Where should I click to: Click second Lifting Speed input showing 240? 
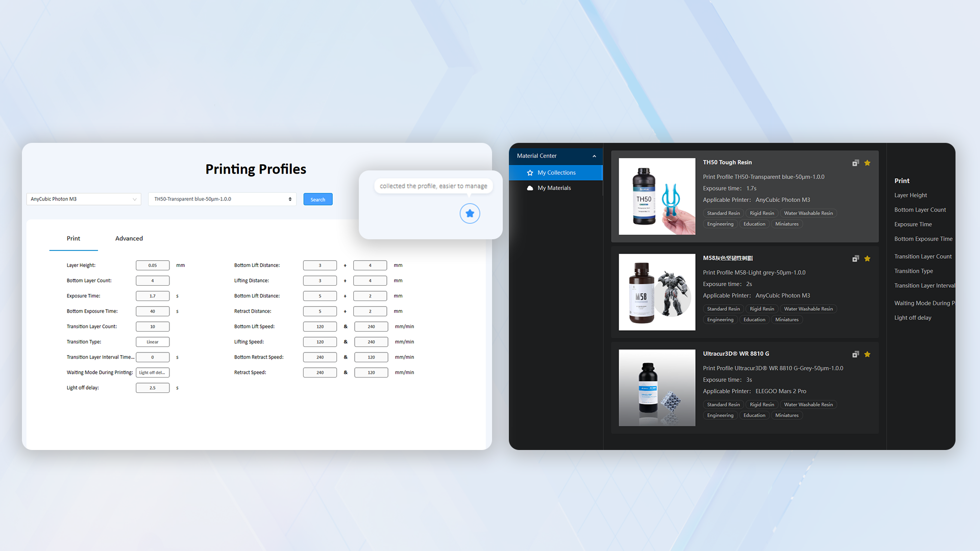[x=371, y=342]
